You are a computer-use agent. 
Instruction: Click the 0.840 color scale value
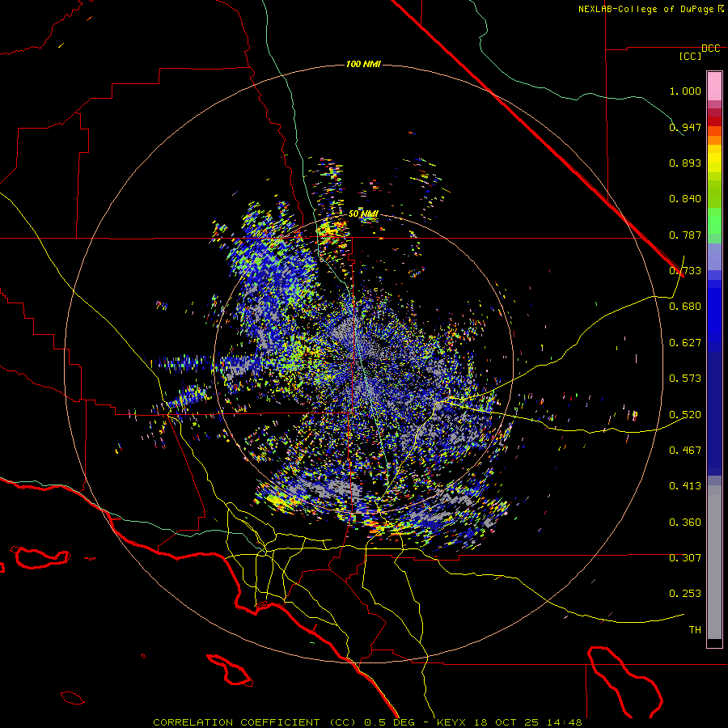[x=685, y=199]
